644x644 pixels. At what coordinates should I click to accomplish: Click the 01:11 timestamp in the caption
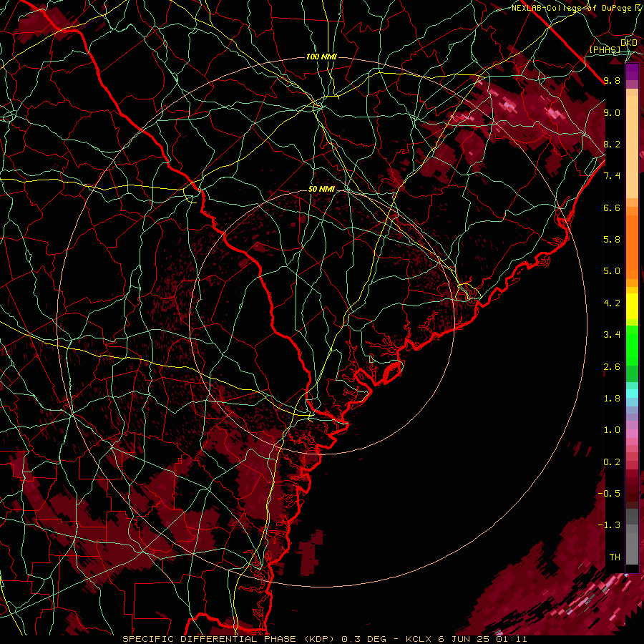[512, 639]
